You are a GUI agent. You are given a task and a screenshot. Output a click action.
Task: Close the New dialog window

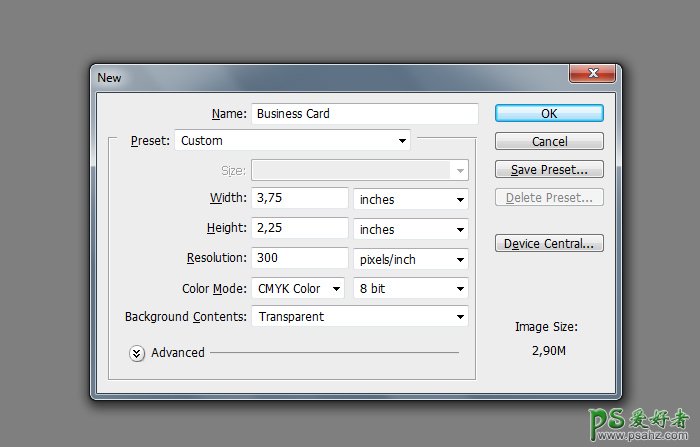pyautogui.click(x=591, y=75)
